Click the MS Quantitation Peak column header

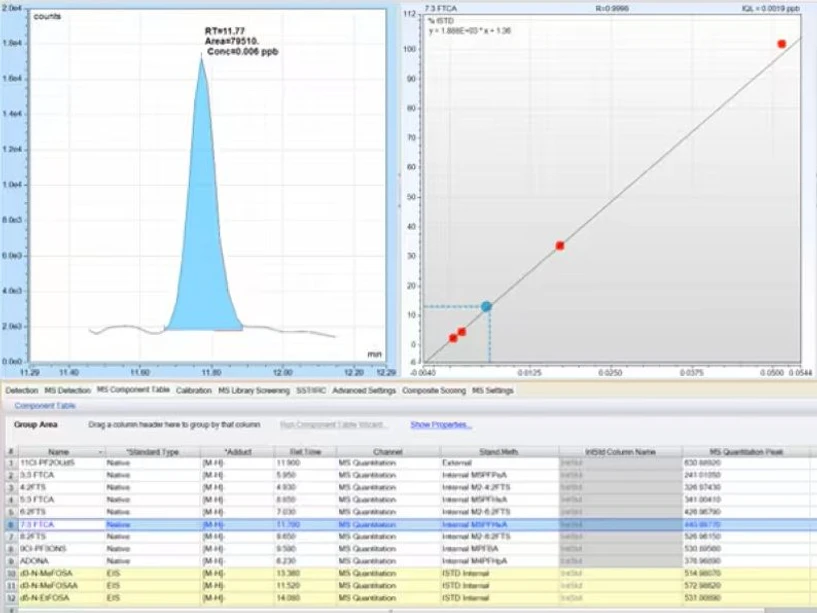746,452
